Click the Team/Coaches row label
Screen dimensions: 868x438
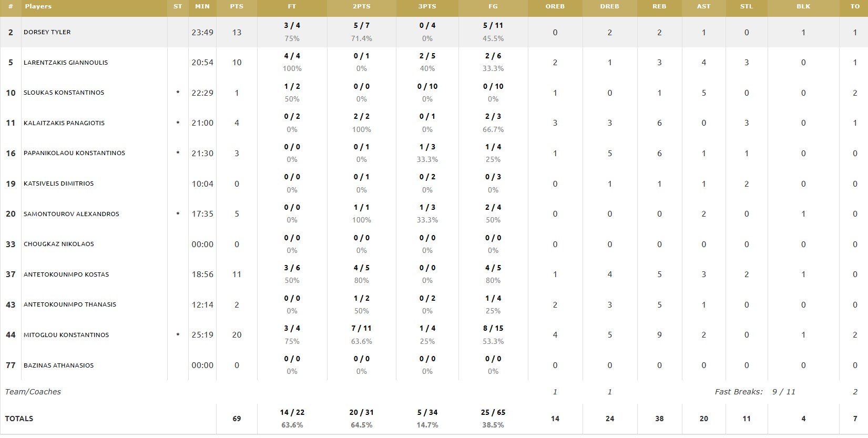33,392
